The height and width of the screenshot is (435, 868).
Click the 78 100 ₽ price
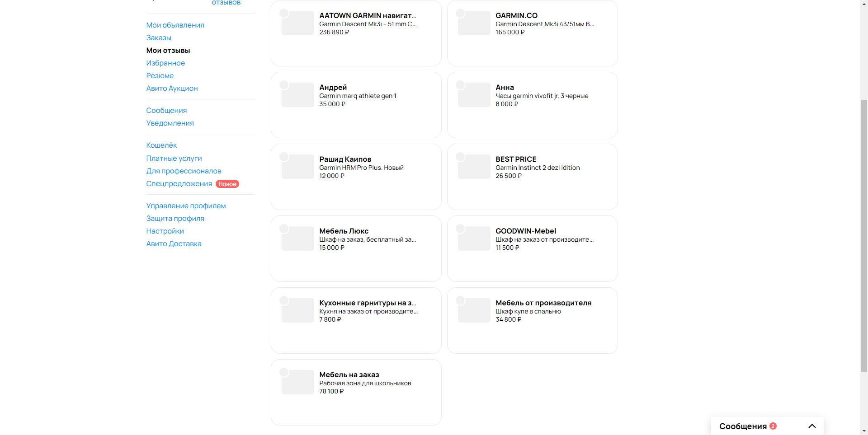(331, 392)
